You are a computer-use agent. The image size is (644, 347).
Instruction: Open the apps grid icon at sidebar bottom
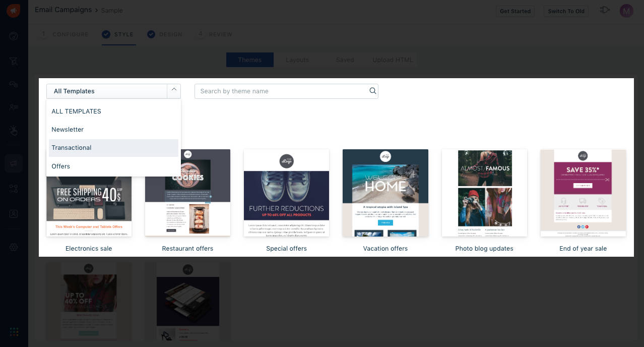tap(14, 331)
